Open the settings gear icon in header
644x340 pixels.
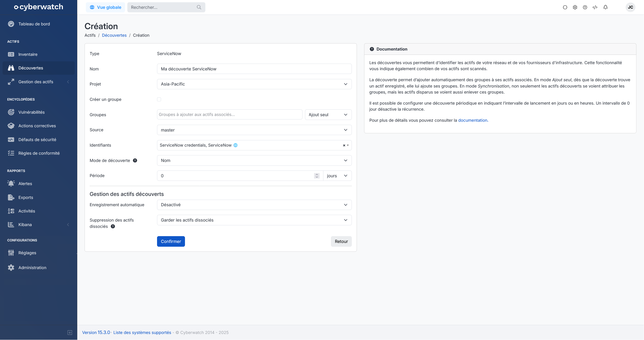[x=575, y=7]
